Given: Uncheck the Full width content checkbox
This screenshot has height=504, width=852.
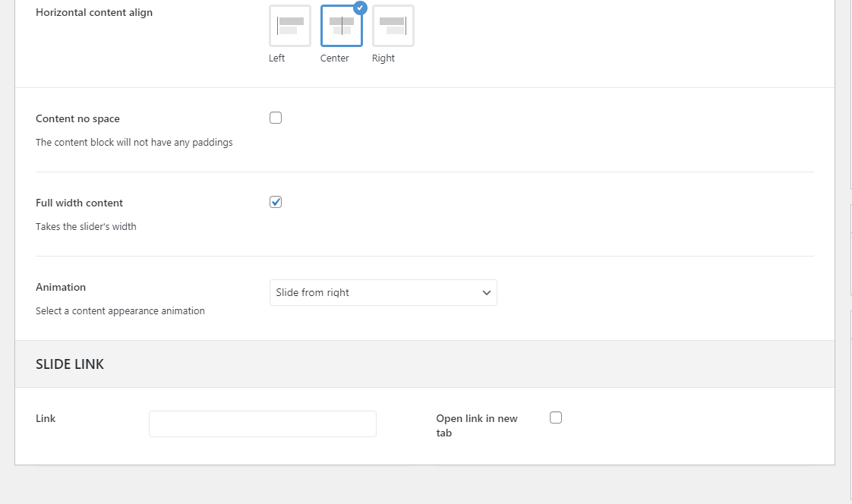Looking at the screenshot, I should 276,202.
